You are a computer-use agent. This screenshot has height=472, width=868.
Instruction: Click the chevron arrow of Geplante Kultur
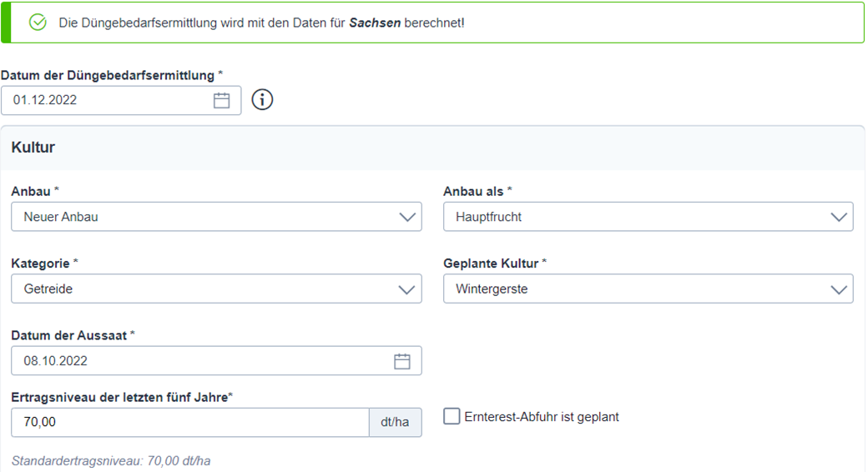tap(839, 289)
